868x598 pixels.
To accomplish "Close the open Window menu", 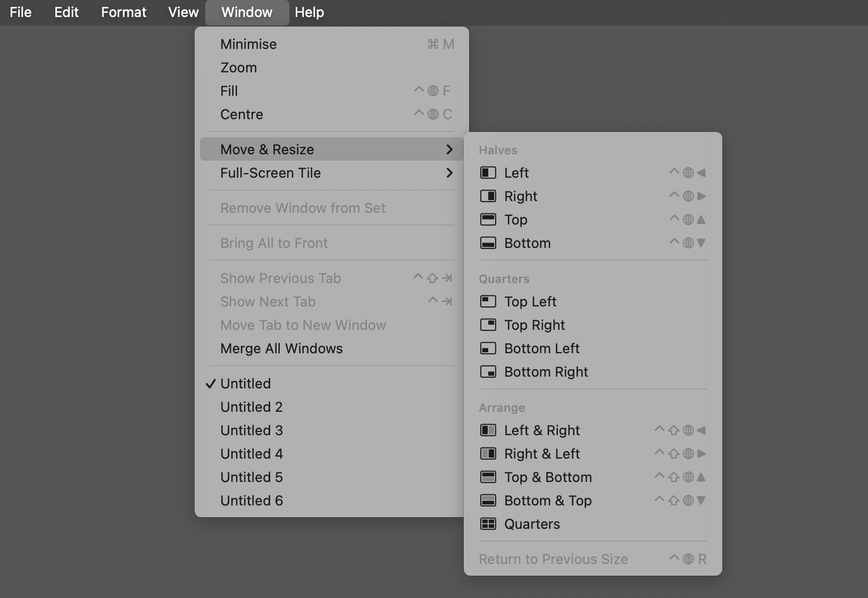I will point(247,12).
